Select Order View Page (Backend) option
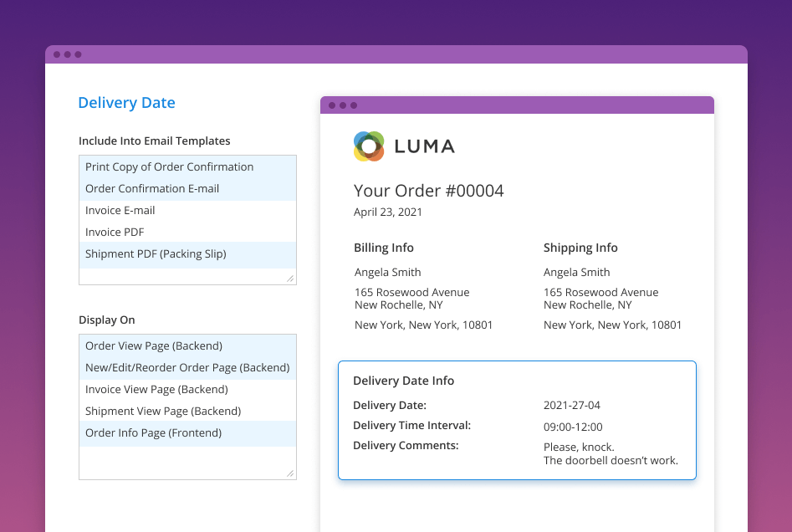The width and height of the screenshot is (792, 532). [x=154, y=345]
